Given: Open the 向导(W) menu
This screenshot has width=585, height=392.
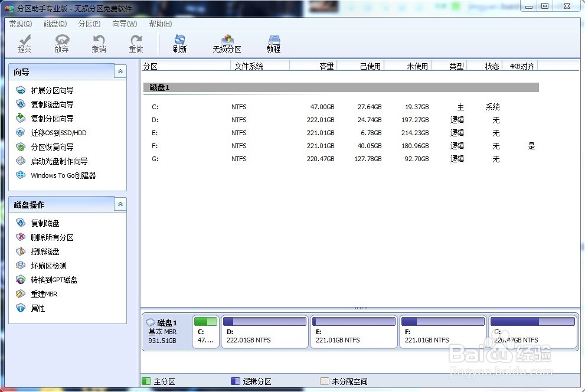Looking at the screenshot, I should (x=125, y=24).
